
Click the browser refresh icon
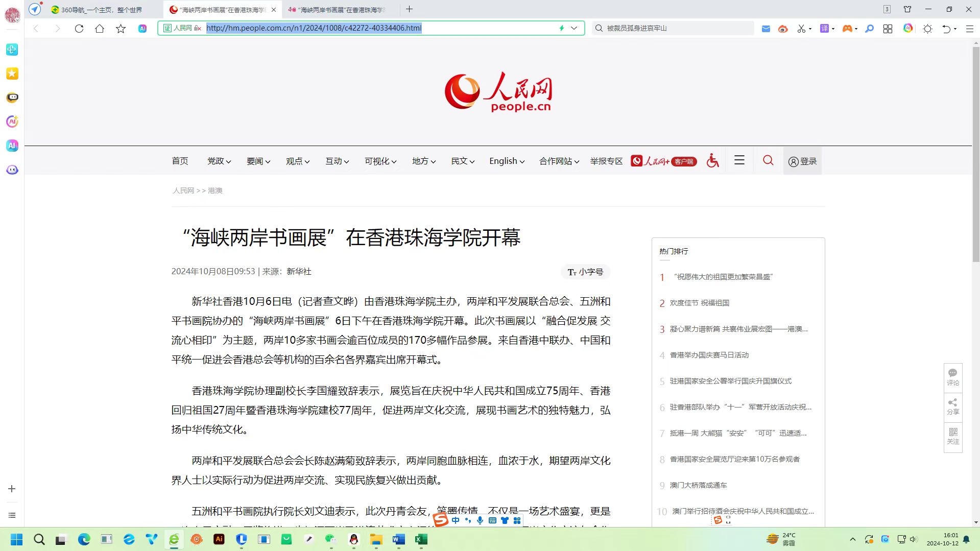coord(79,29)
